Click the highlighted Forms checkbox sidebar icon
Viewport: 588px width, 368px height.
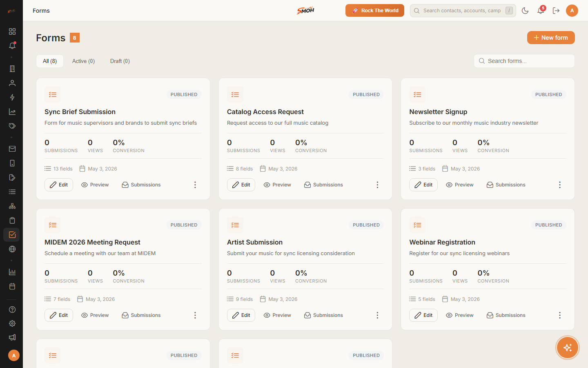12,235
